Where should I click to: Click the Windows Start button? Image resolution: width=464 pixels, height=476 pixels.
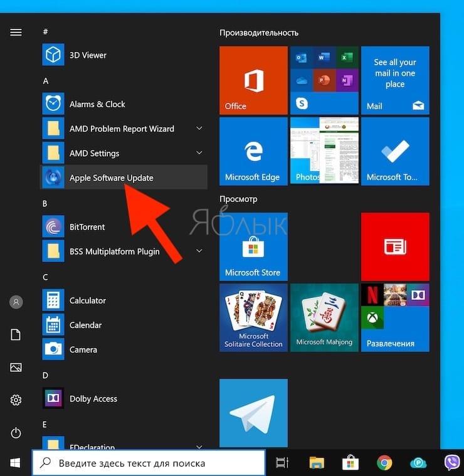click(15, 463)
